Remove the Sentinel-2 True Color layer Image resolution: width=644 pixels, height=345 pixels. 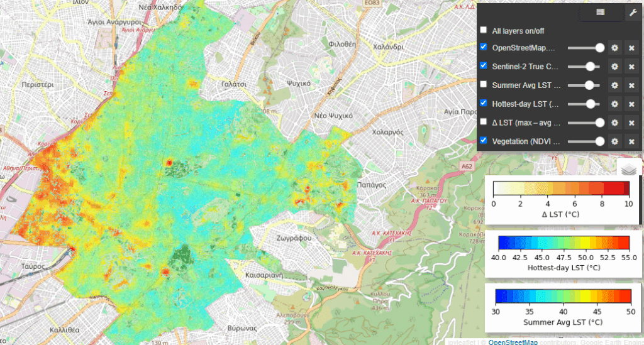pos(631,67)
